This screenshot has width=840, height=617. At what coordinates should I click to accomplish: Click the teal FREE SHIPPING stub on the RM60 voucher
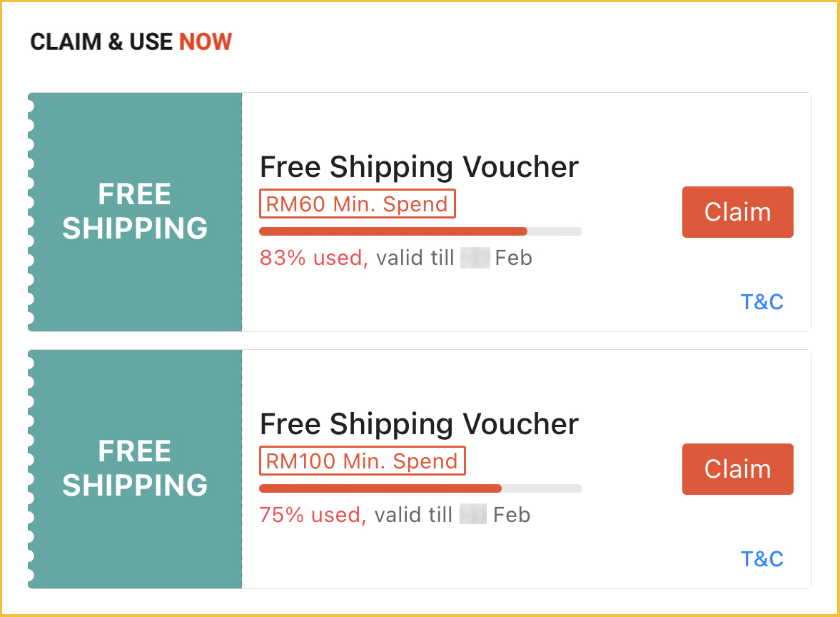135,212
